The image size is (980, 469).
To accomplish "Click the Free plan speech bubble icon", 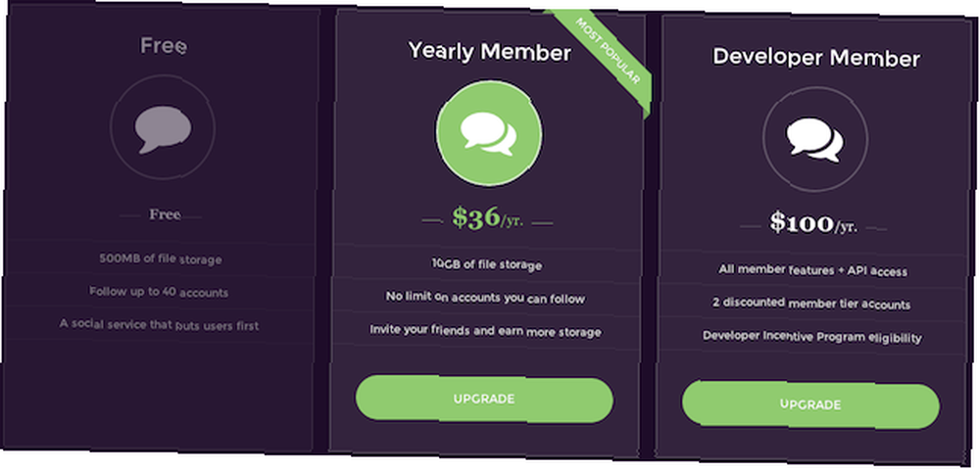I will (x=163, y=129).
